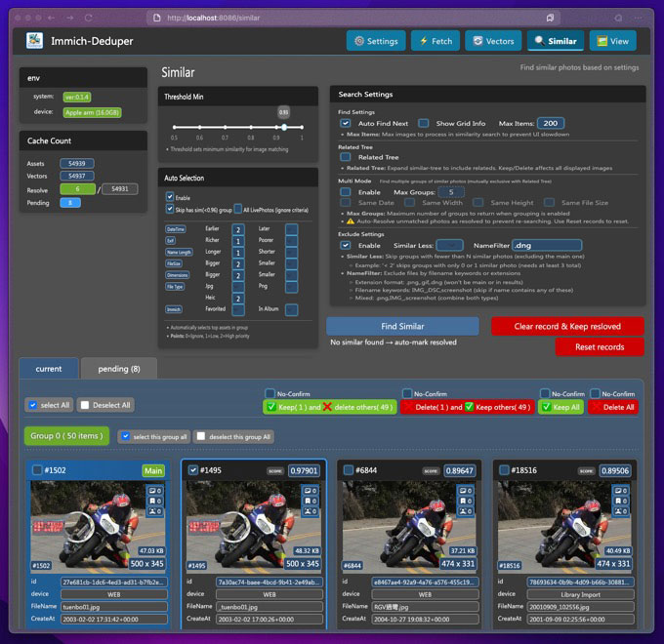Image resolution: width=664 pixels, height=644 pixels.
Task: Open the Settings page
Action: [376, 41]
